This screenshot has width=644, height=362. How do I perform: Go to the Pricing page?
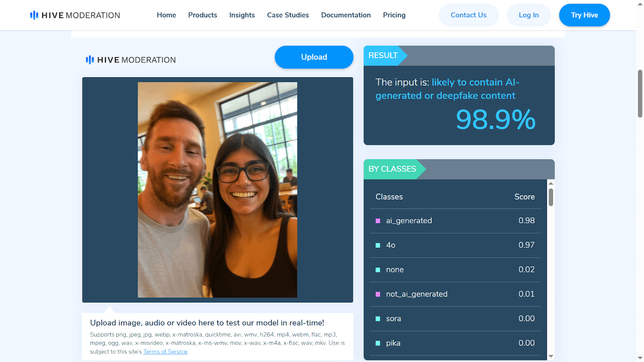(x=394, y=15)
